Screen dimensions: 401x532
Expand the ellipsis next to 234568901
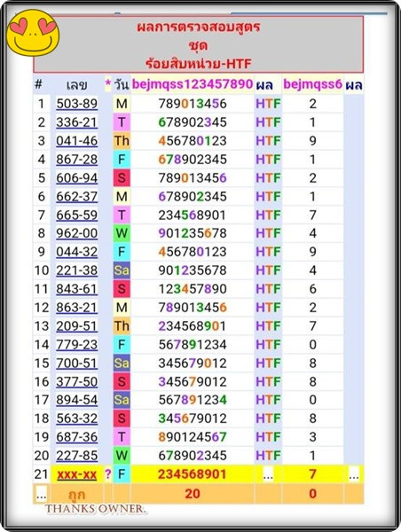(268, 475)
